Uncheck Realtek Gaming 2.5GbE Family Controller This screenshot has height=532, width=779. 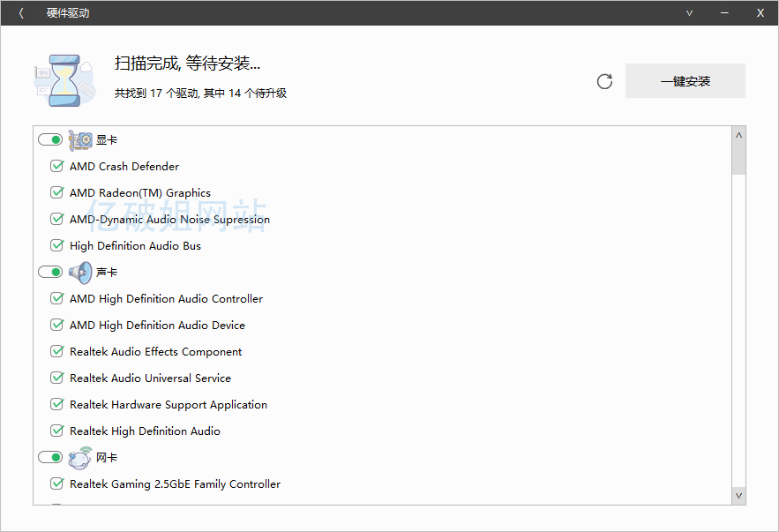coord(57,483)
